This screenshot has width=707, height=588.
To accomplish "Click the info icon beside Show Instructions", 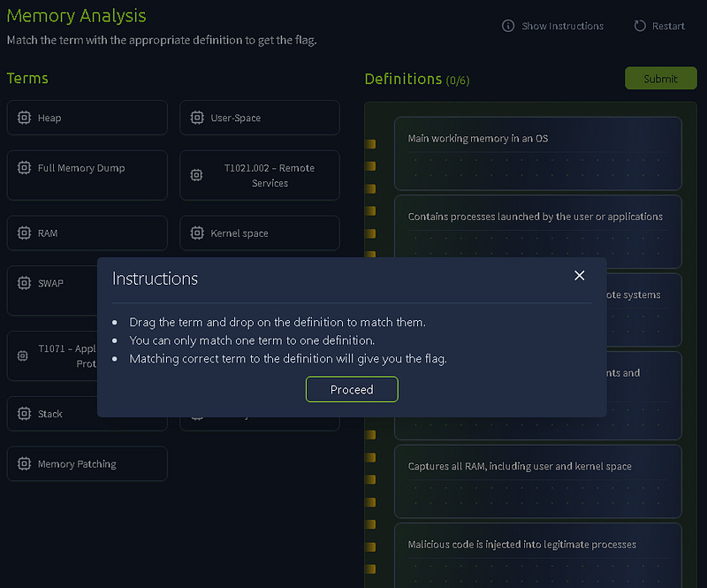I will click(508, 26).
